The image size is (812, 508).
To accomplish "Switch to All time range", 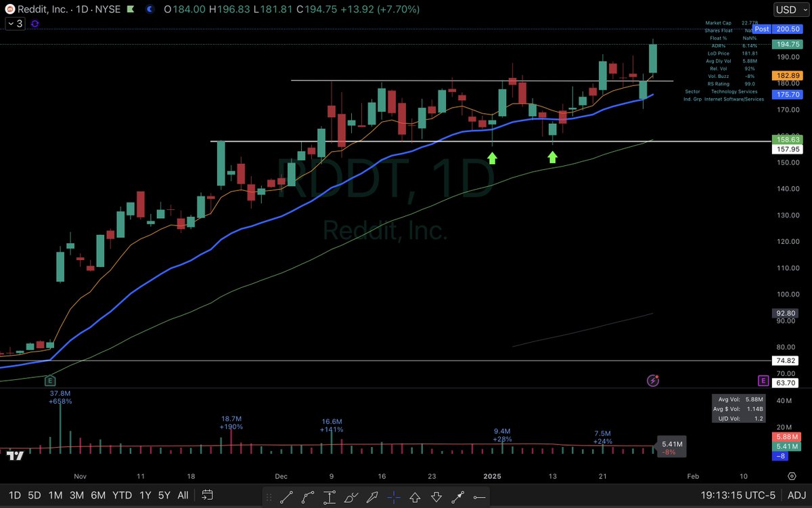I will [x=183, y=495].
